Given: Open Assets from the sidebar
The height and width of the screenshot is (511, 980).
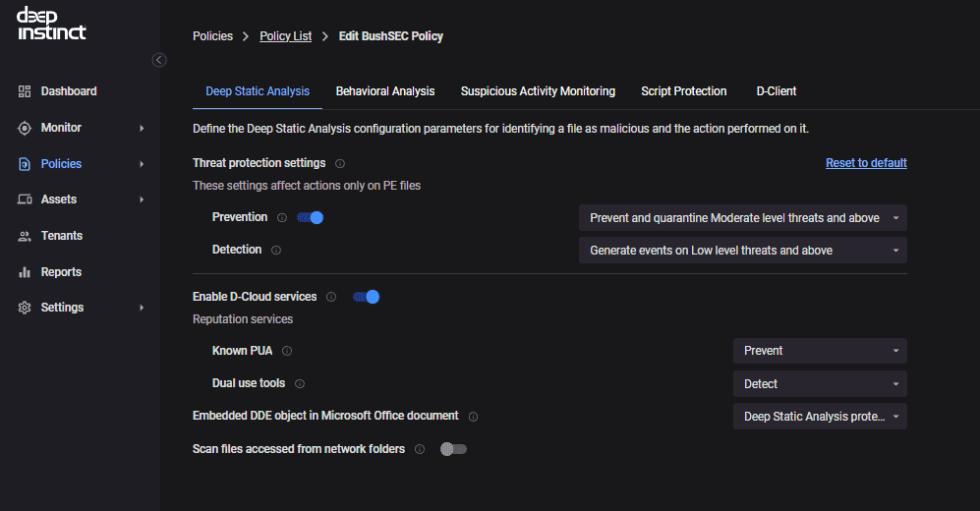Looking at the screenshot, I should click(x=59, y=199).
